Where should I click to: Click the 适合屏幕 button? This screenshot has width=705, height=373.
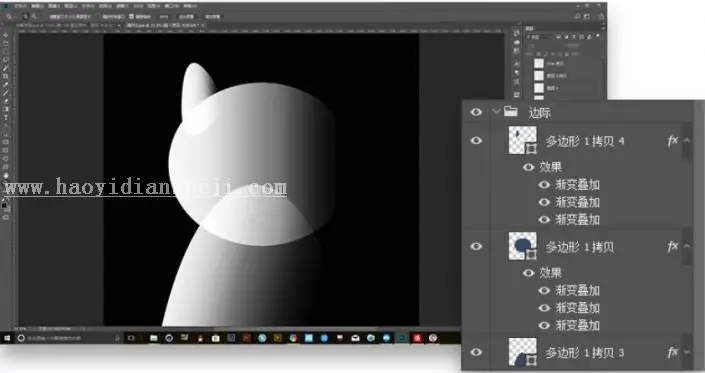click(187, 17)
